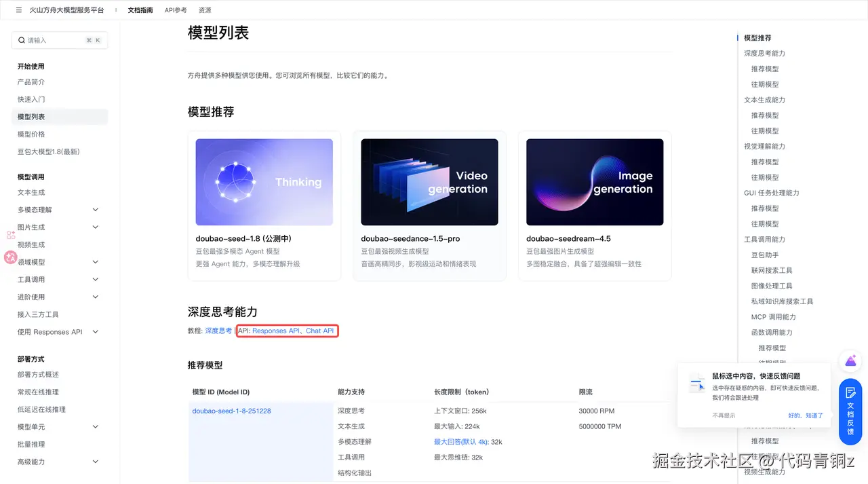Expand 高级能力 sidebar section
868x484 pixels.
95,462
